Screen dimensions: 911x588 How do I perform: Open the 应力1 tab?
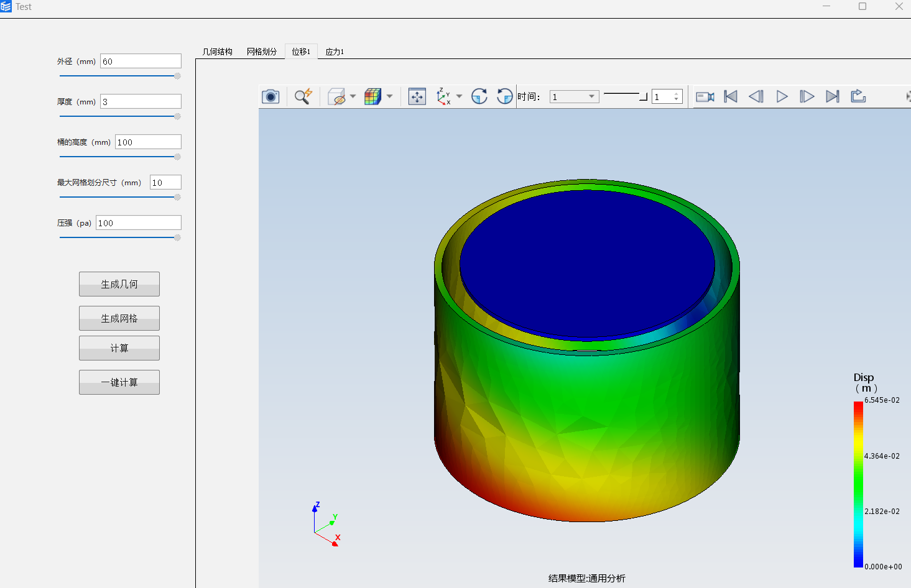pyautogui.click(x=335, y=52)
